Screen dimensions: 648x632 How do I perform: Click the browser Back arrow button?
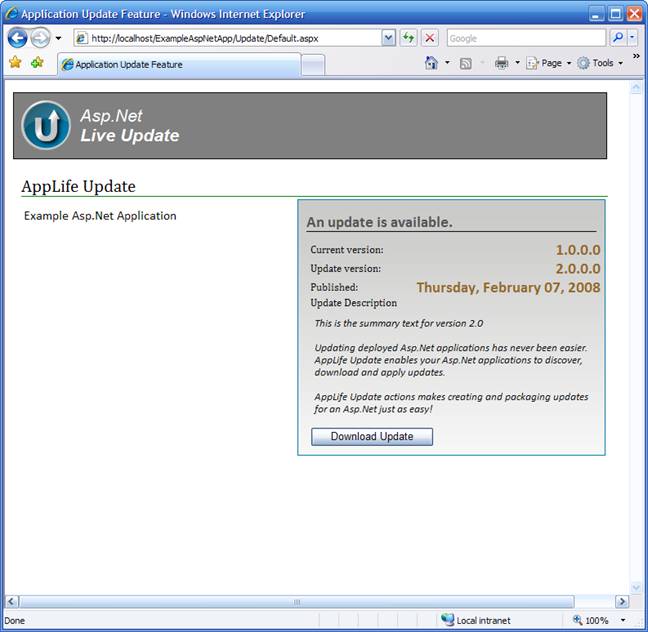[17, 38]
